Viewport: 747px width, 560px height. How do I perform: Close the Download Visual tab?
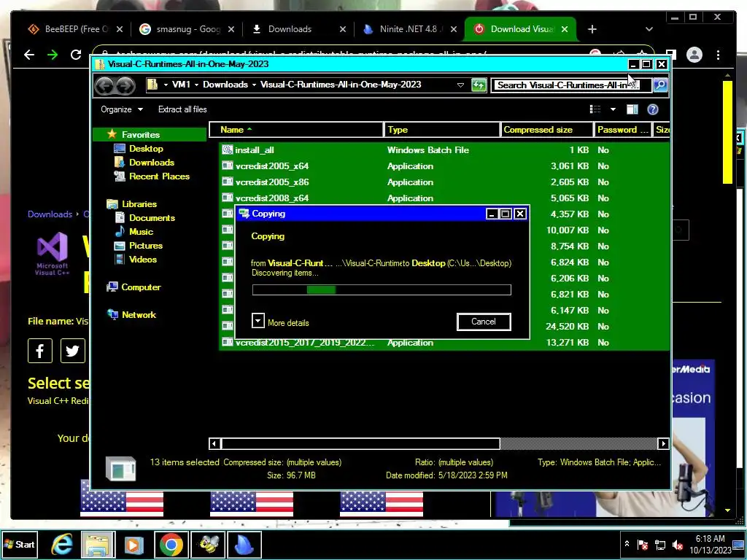pyautogui.click(x=565, y=29)
